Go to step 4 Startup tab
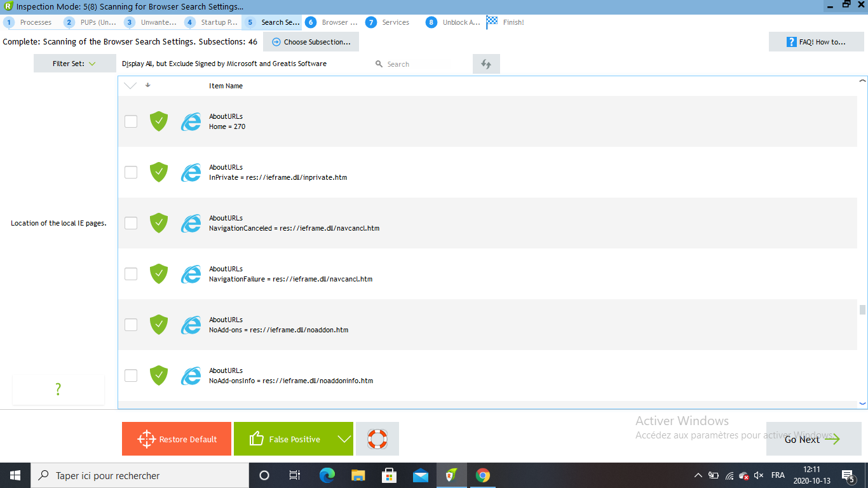The height and width of the screenshot is (488, 868). pos(212,22)
